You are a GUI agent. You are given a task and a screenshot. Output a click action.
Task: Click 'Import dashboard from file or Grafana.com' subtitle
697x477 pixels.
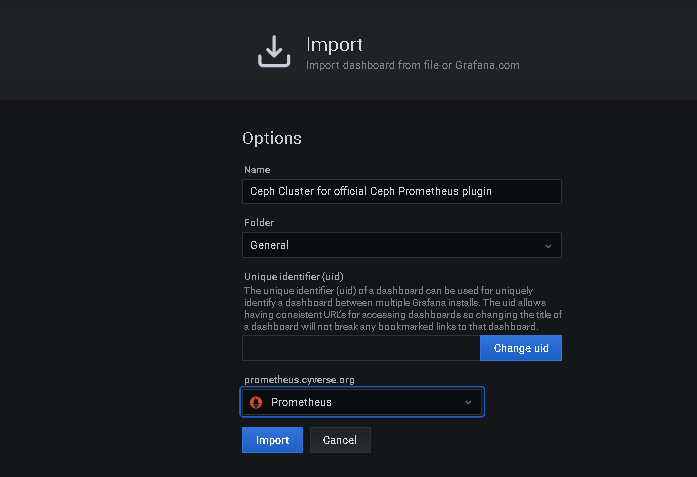[x=413, y=65]
